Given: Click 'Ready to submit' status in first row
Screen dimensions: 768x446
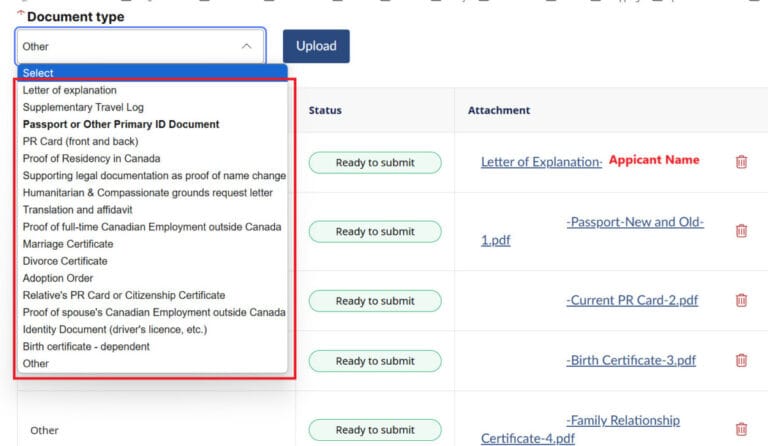Looking at the screenshot, I should click(374, 163).
